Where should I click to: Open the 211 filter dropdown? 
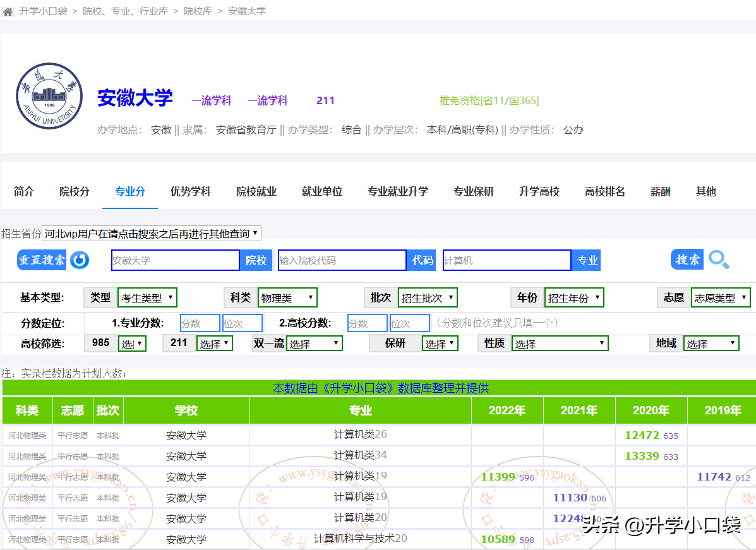click(215, 344)
